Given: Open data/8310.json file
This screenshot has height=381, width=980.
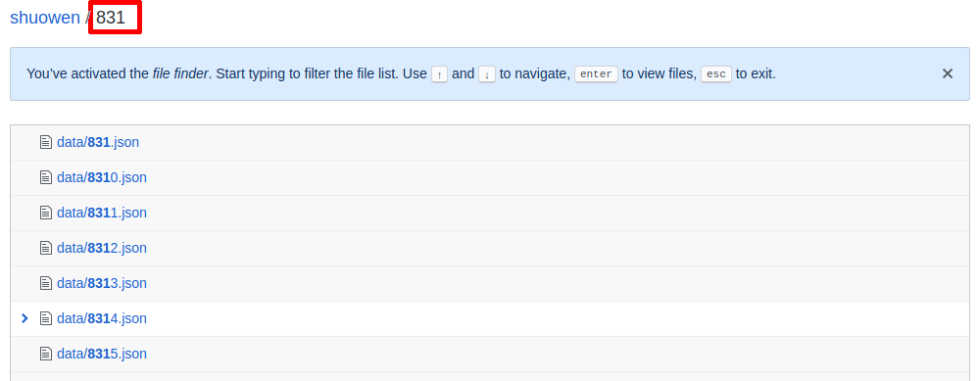Looking at the screenshot, I should [102, 177].
